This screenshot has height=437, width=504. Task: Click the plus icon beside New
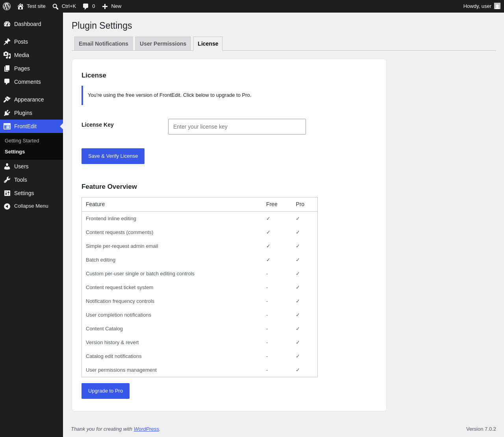pyautogui.click(x=105, y=6)
